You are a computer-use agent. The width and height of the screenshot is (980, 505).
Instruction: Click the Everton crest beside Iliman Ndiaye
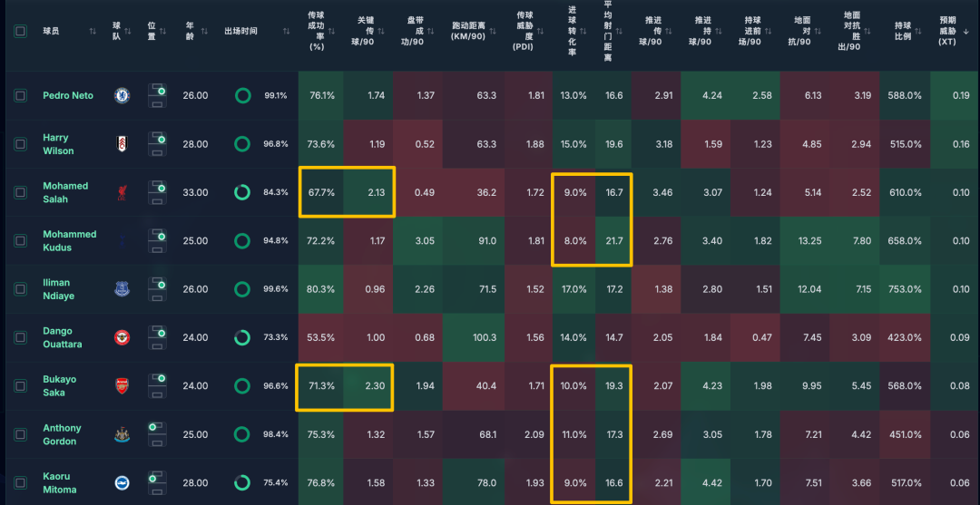pyautogui.click(x=122, y=289)
